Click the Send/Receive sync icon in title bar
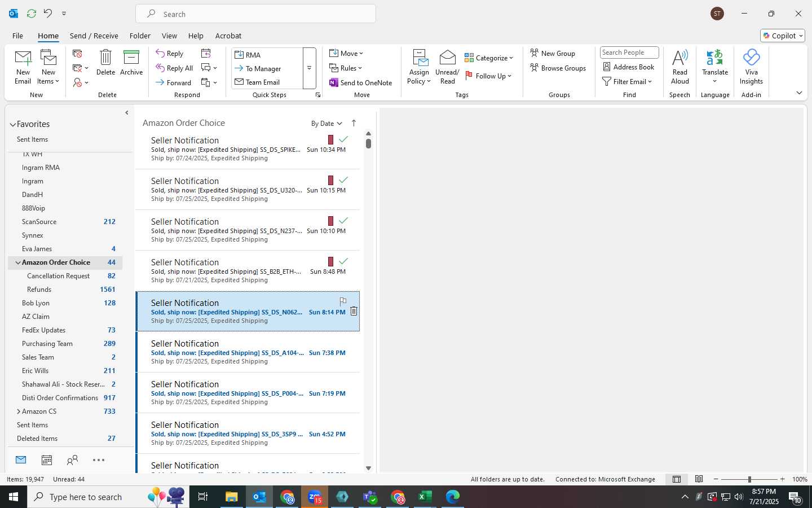 [x=32, y=13]
